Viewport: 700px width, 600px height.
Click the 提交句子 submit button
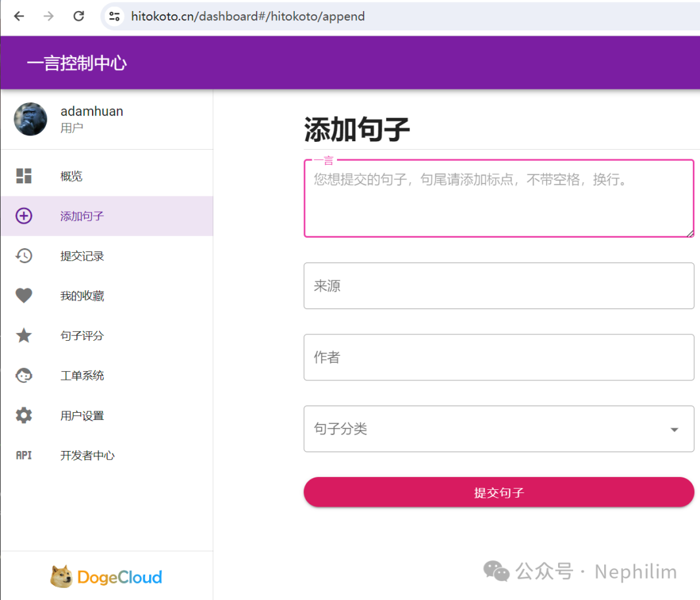click(498, 492)
